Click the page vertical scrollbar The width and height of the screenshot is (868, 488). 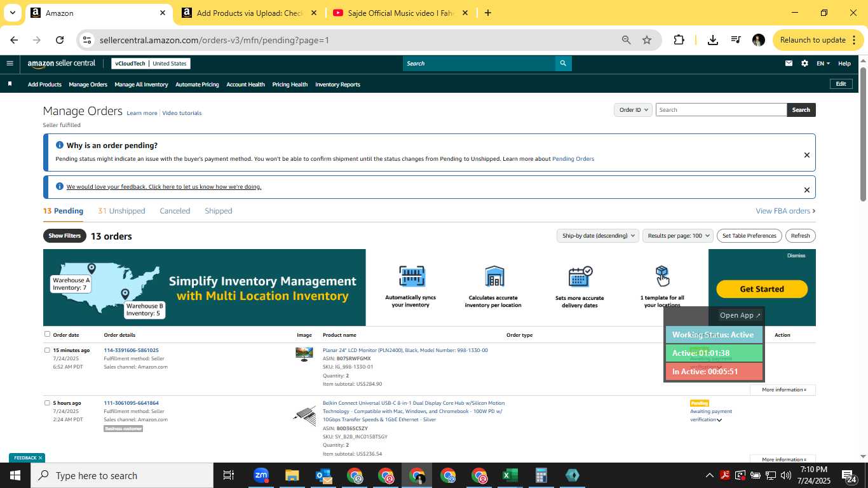click(863, 133)
